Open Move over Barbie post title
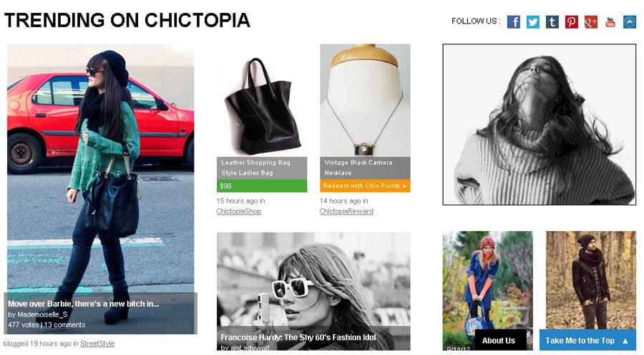644x355 pixels. coord(84,303)
